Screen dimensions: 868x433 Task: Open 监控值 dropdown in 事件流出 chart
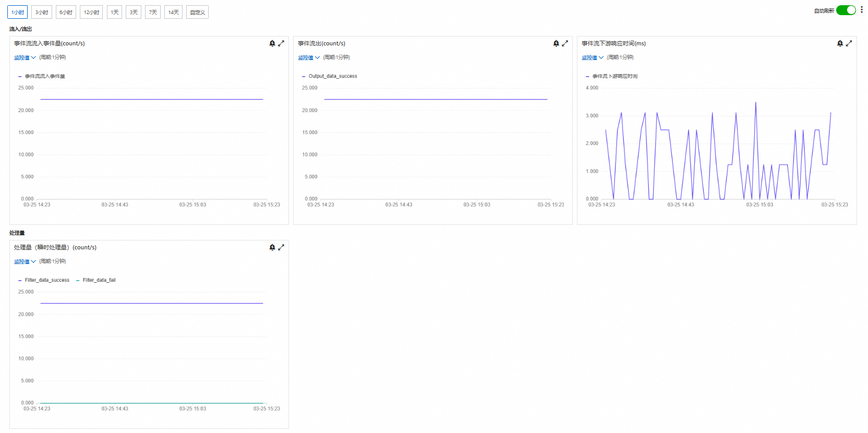[309, 57]
